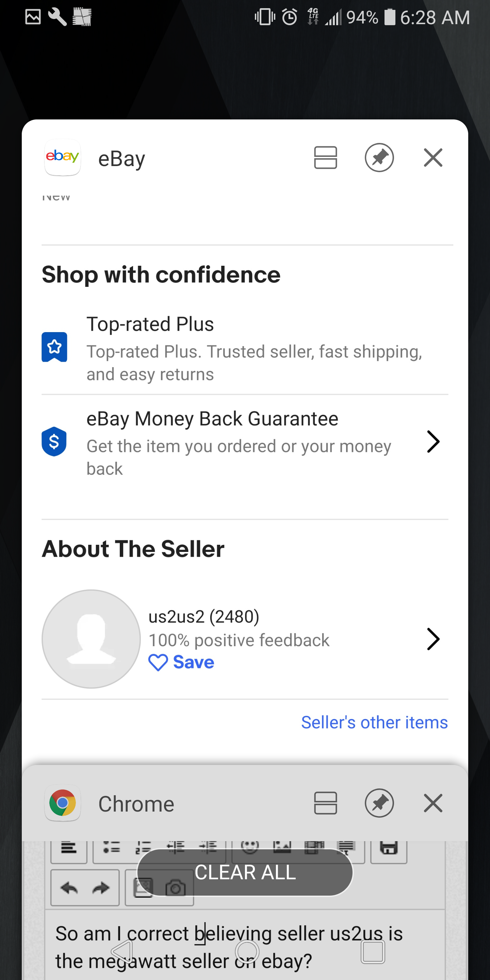Save seller us2us2 with heart toggle
This screenshot has width=490, height=980.
[x=181, y=662]
